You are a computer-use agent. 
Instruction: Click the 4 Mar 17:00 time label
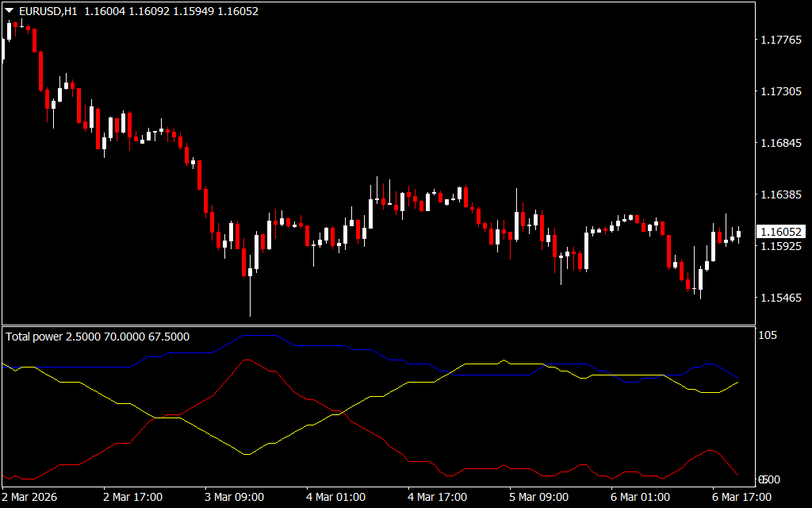438,497
